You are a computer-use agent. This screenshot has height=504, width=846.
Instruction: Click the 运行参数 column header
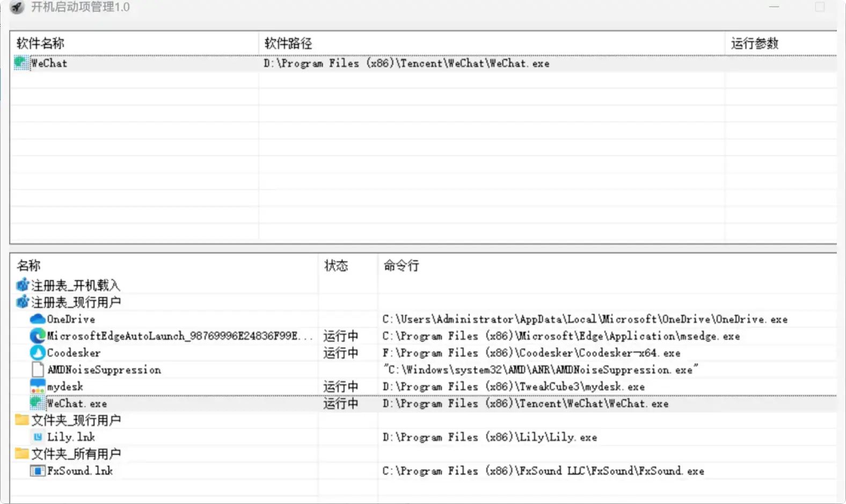point(754,43)
